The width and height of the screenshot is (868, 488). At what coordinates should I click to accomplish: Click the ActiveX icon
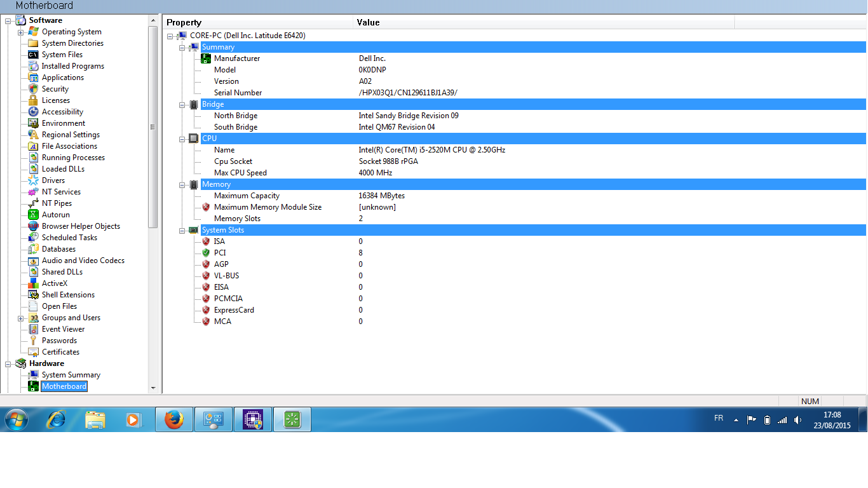[33, 283]
